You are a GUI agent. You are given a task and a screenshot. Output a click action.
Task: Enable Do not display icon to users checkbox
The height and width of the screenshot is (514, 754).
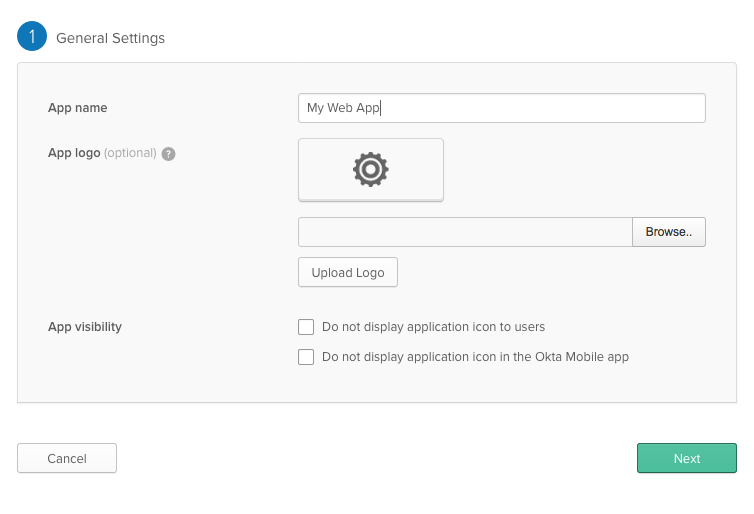coord(306,327)
